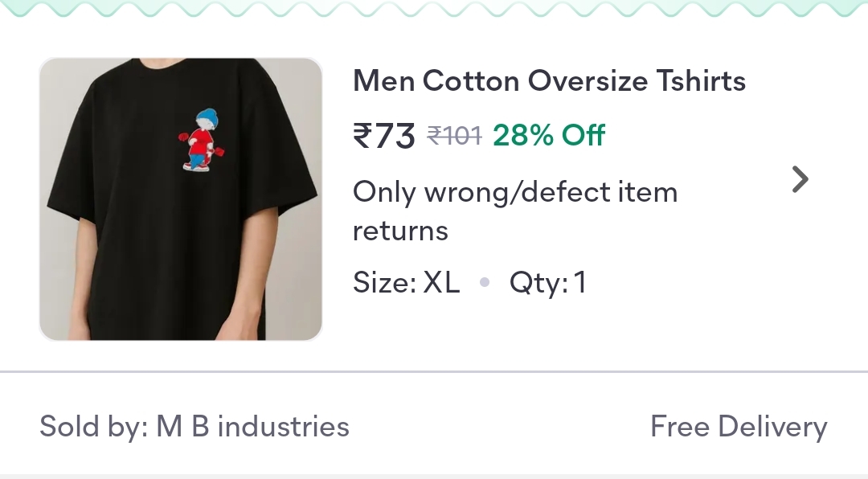Open the product image thumbnail
Viewport: 868px width, 479px height.
click(x=180, y=199)
